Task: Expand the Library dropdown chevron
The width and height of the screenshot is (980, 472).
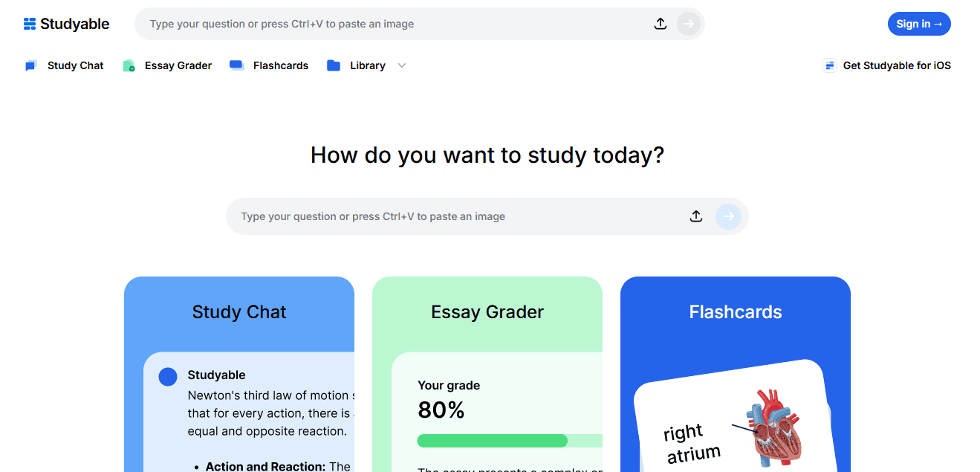Action: 402,65
